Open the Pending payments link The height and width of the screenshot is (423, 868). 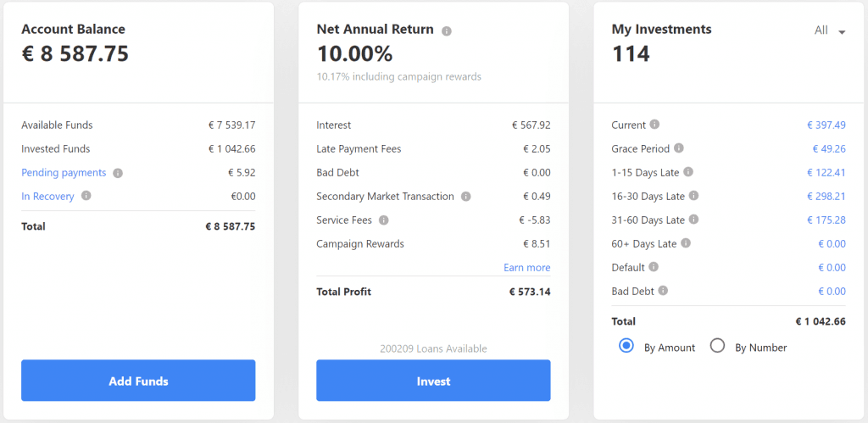[64, 173]
